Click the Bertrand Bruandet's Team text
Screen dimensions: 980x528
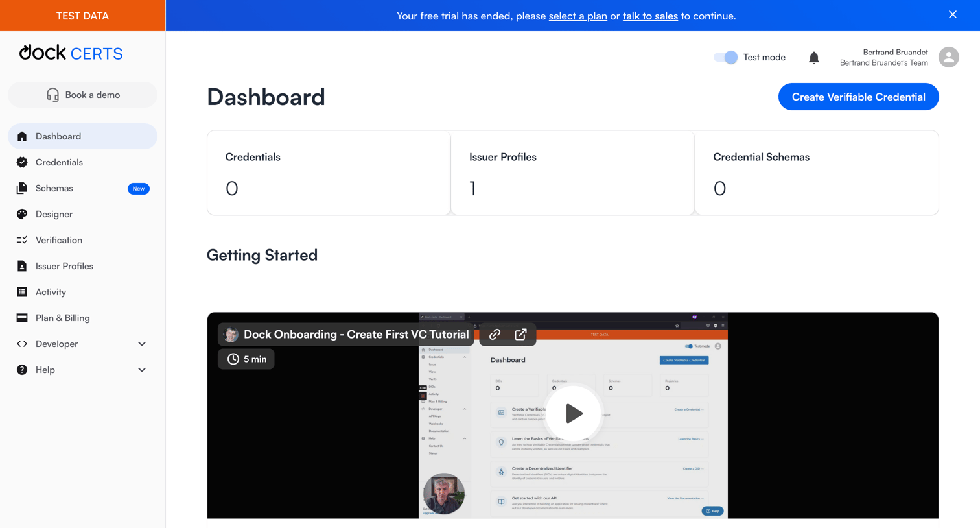pyautogui.click(x=884, y=63)
